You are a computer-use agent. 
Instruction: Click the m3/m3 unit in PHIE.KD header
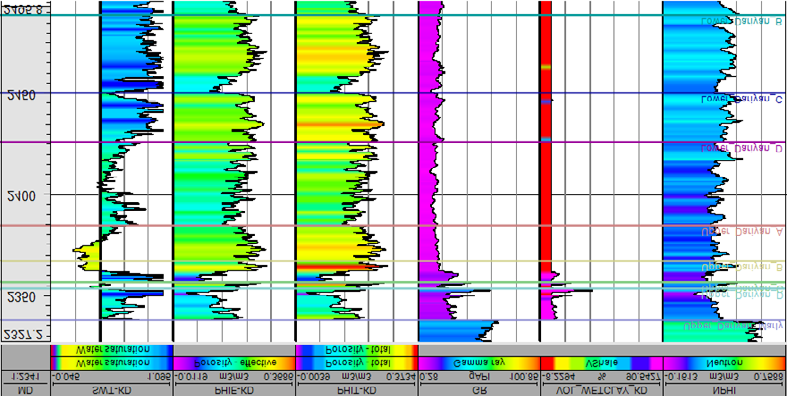point(234,376)
